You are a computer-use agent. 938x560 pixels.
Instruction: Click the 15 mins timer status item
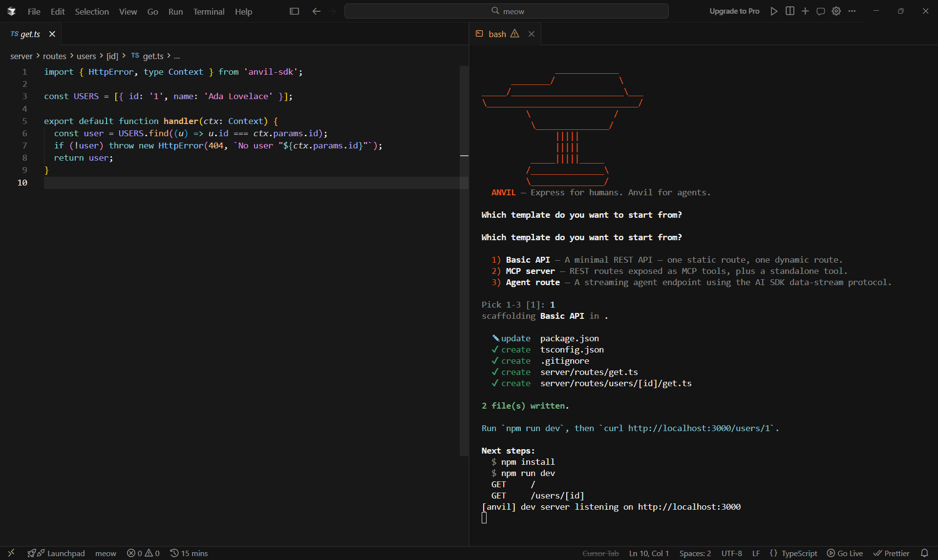point(189,553)
